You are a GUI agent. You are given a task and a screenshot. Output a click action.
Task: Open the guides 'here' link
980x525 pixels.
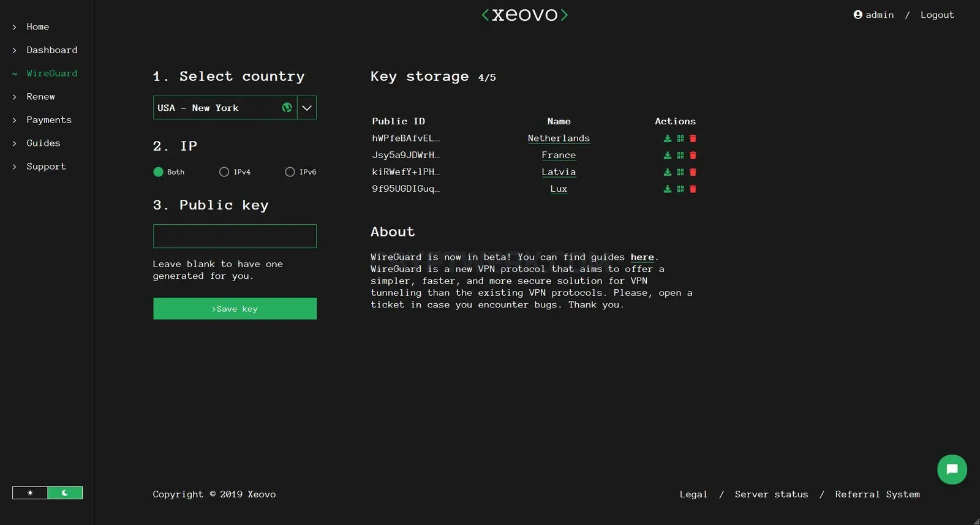point(642,257)
